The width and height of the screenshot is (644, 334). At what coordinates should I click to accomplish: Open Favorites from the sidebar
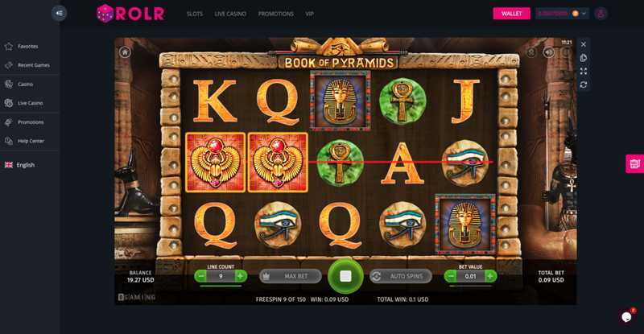(x=27, y=47)
